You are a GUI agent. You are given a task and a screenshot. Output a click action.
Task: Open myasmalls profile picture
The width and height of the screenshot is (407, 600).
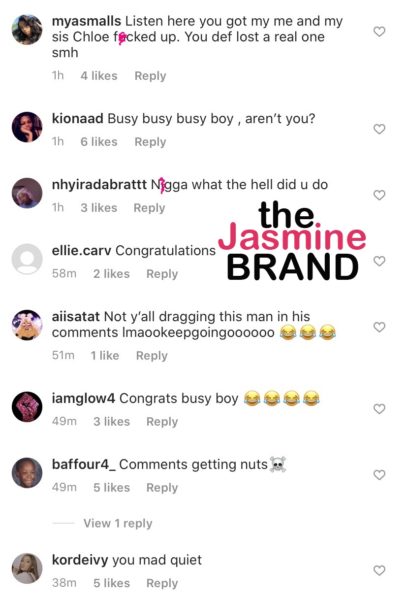pyautogui.click(x=27, y=30)
